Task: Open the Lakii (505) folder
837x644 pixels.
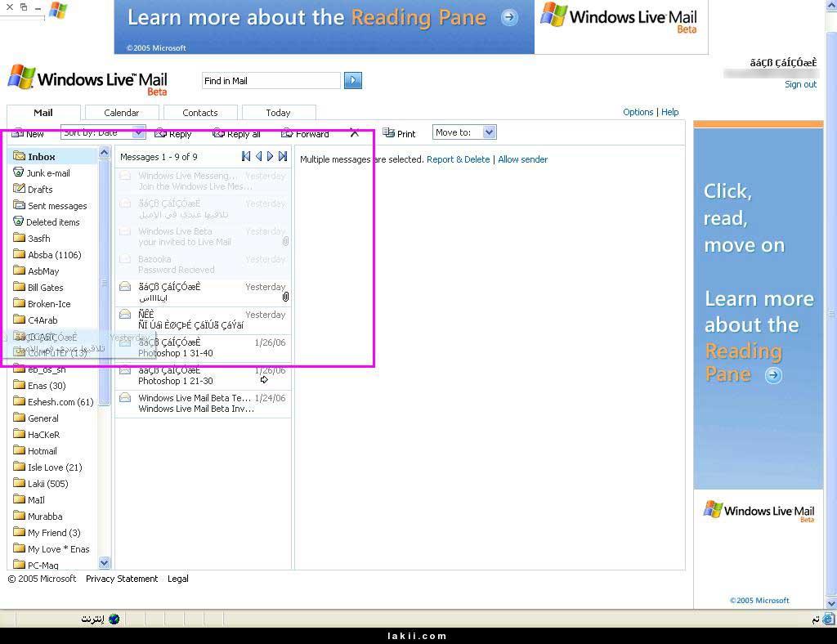Action: (x=41, y=484)
